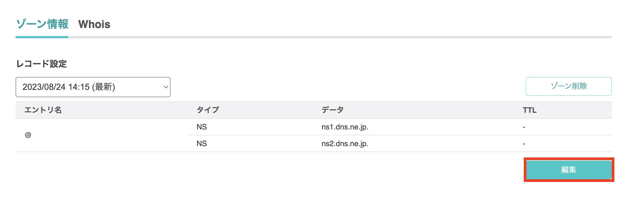Click the ns1.dns.ne.jp. data value

[345, 127]
